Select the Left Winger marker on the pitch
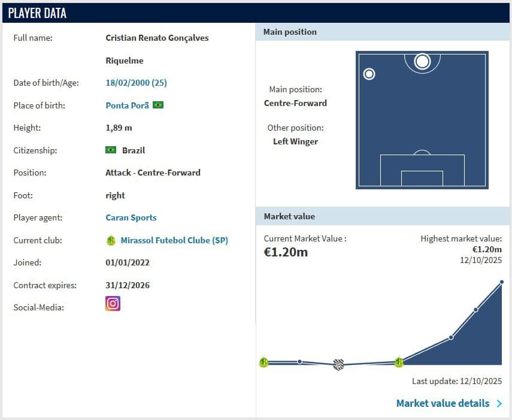Screen dimensions: 512x420 point(369,74)
